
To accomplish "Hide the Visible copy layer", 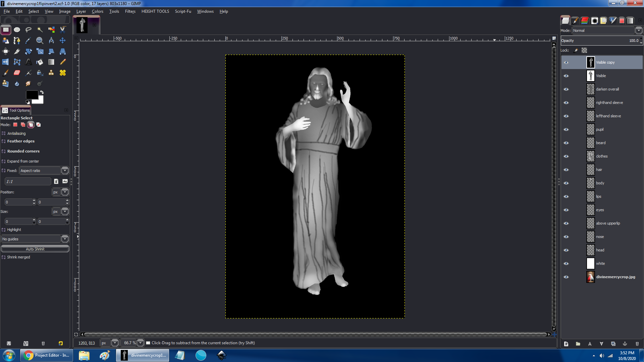I will point(566,62).
